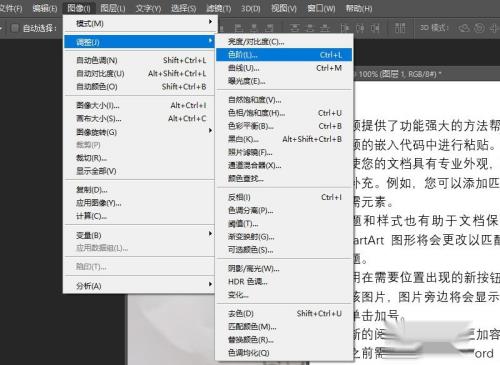Choose 画布大小(S)... menu entry
This screenshot has height=365, width=500.
pos(139,118)
